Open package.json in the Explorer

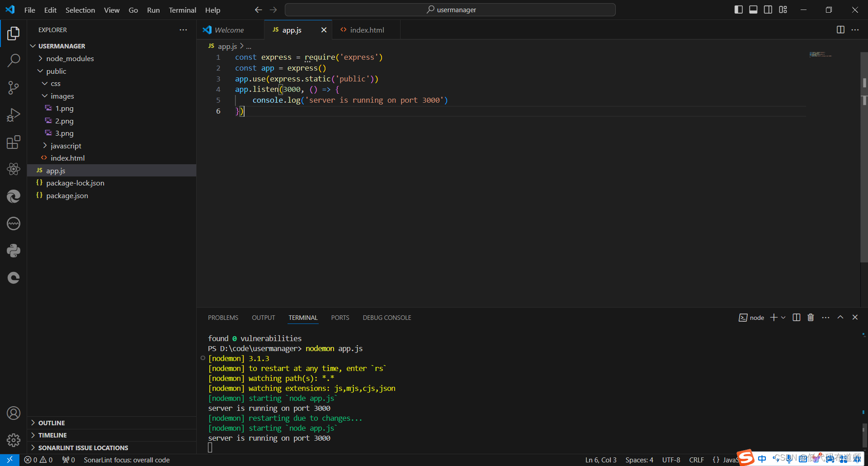click(x=112, y=195)
